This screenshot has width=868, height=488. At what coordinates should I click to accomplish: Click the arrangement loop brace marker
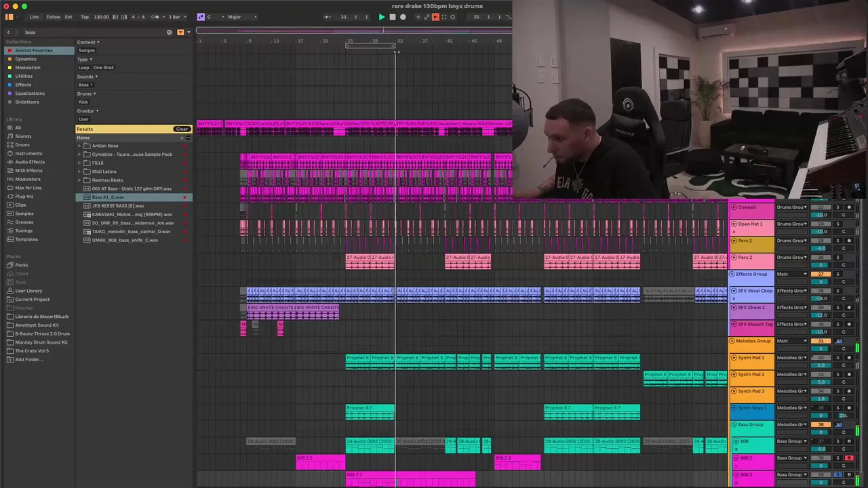(x=371, y=46)
